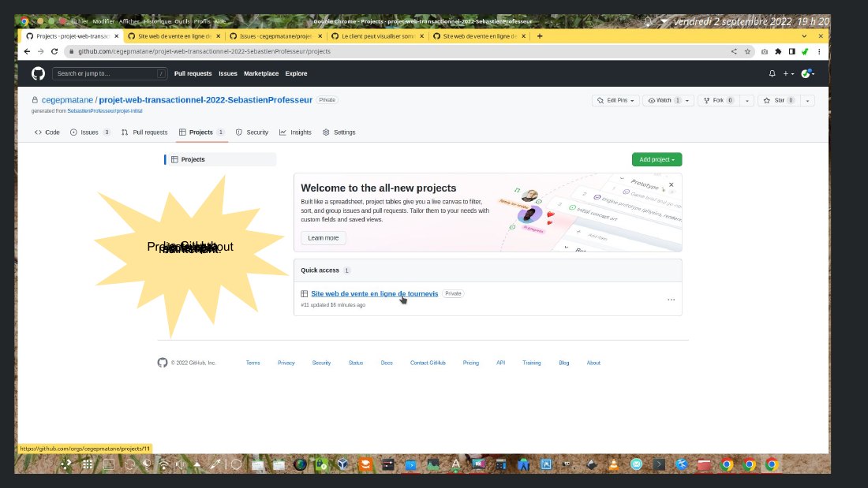
Task: Open Chrome's three-dot menu
Action: [x=819, y=51]
